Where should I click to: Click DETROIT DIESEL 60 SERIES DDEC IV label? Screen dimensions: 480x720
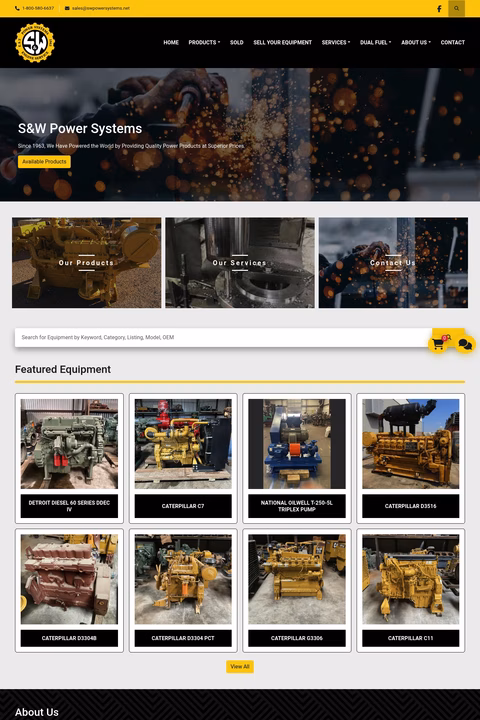69,506
